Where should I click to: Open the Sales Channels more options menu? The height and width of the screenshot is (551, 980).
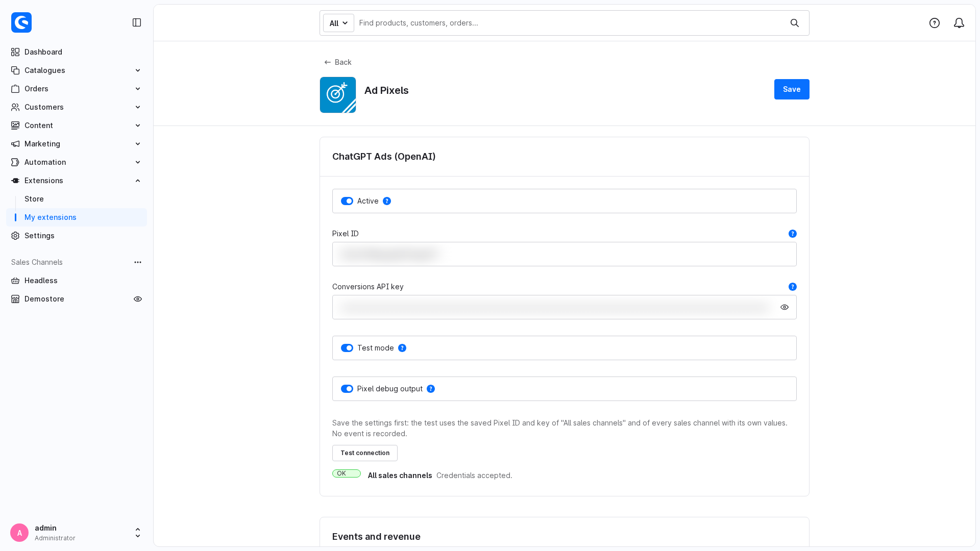click(x=138, y=262)
